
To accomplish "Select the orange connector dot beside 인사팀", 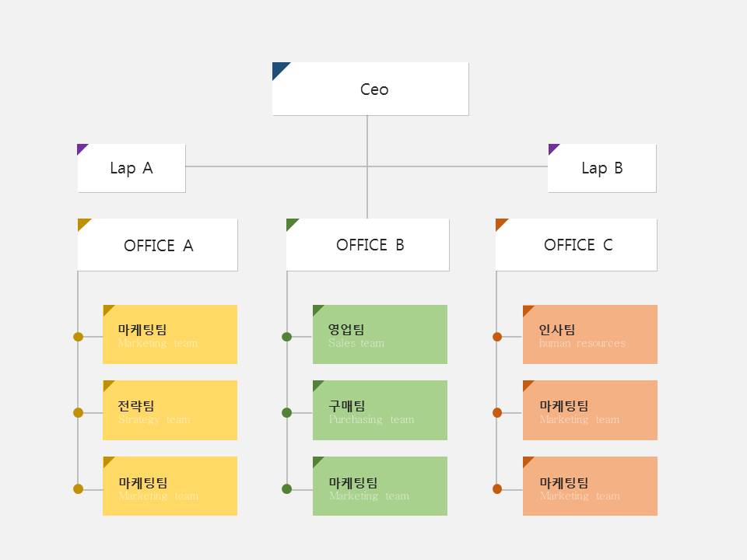I will (x=497, y=337).
